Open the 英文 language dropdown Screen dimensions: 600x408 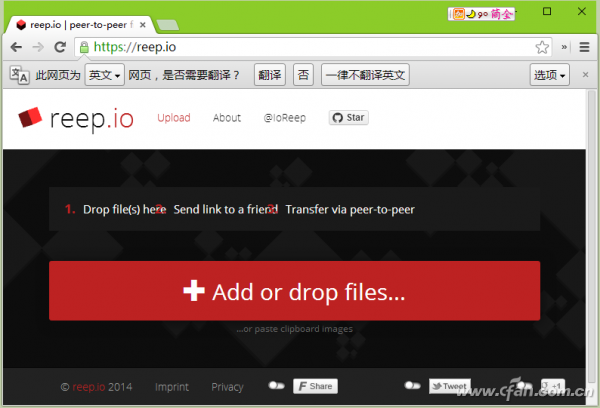point(104,75)
